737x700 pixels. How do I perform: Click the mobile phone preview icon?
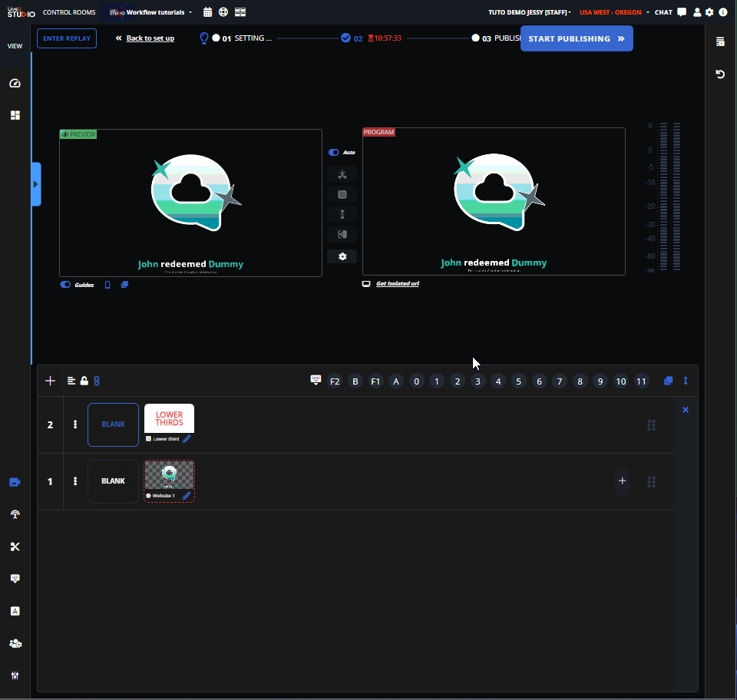click(107, 285)
